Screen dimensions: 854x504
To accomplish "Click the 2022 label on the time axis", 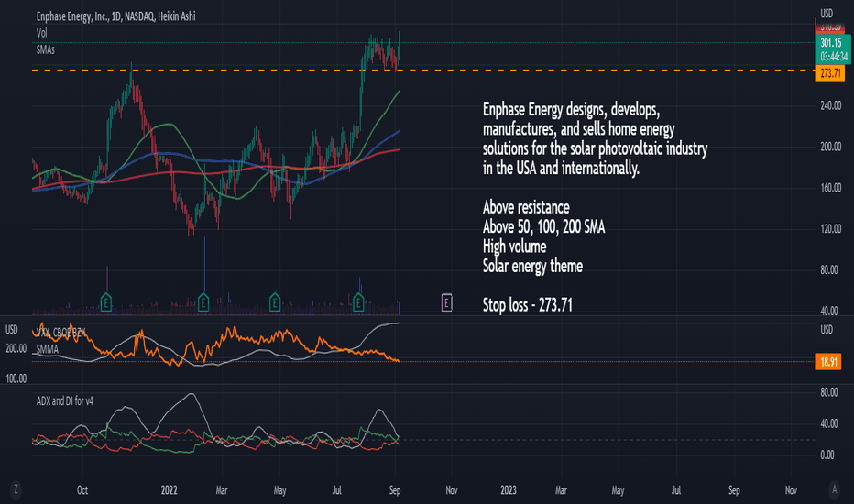I will click(x=169, y=490).
